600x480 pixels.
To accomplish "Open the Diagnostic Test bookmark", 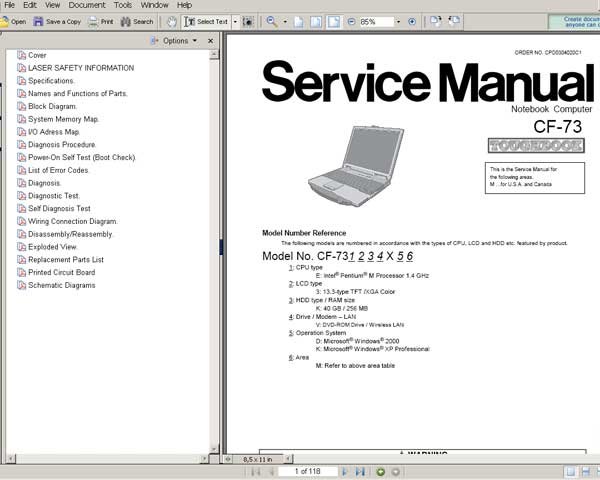I will point(54,196).
